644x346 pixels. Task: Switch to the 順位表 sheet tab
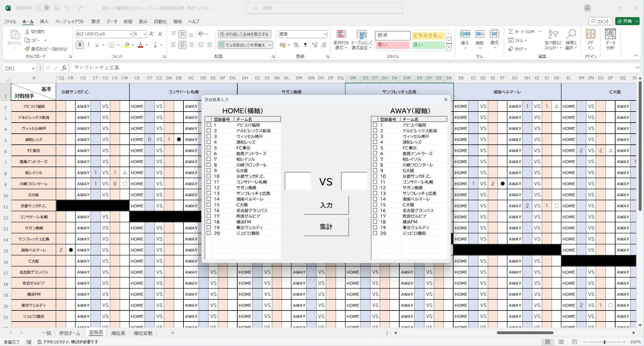(x=118, y=333)
